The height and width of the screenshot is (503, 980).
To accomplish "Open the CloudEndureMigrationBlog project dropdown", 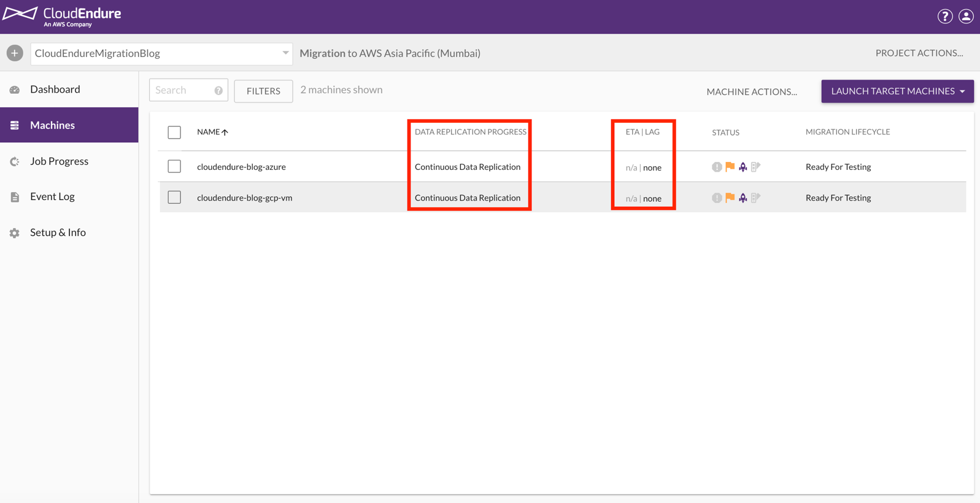I will point(161,53).
